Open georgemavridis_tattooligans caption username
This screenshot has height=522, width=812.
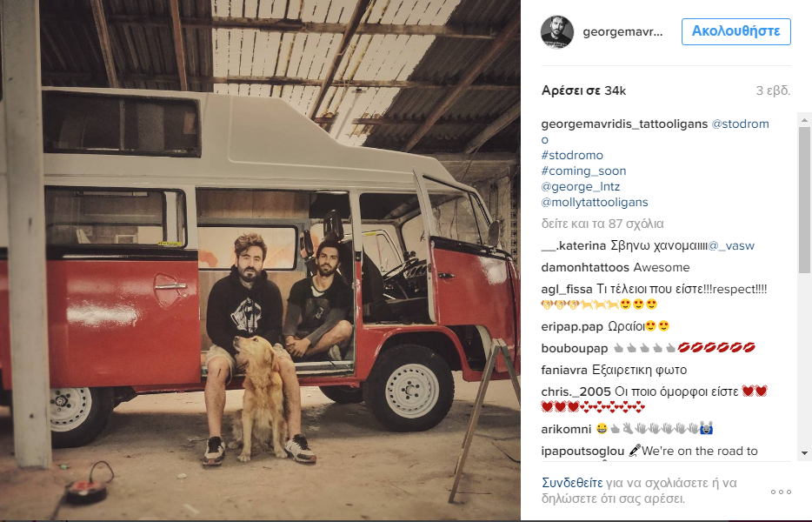pyautogui.click(x=624, y=124)
